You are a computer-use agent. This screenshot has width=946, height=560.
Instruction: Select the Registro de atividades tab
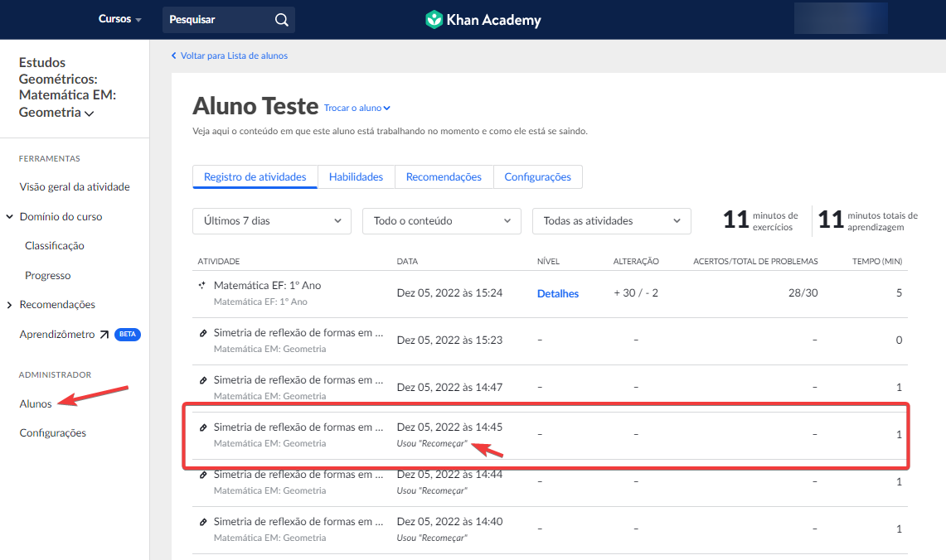click(255, 177)
